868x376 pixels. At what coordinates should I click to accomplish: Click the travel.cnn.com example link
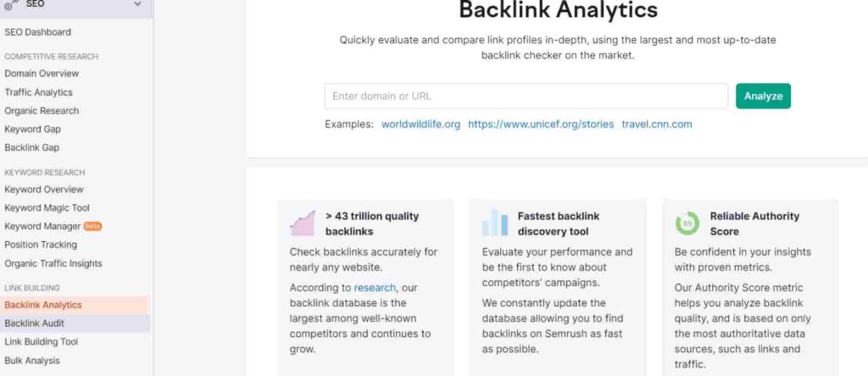(657, 124)
